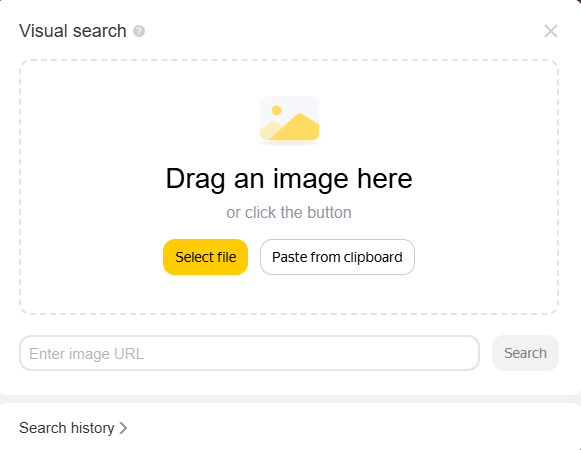Focus the Enter image URL field
The image size is (581, 450).
[x=249, y=353]
